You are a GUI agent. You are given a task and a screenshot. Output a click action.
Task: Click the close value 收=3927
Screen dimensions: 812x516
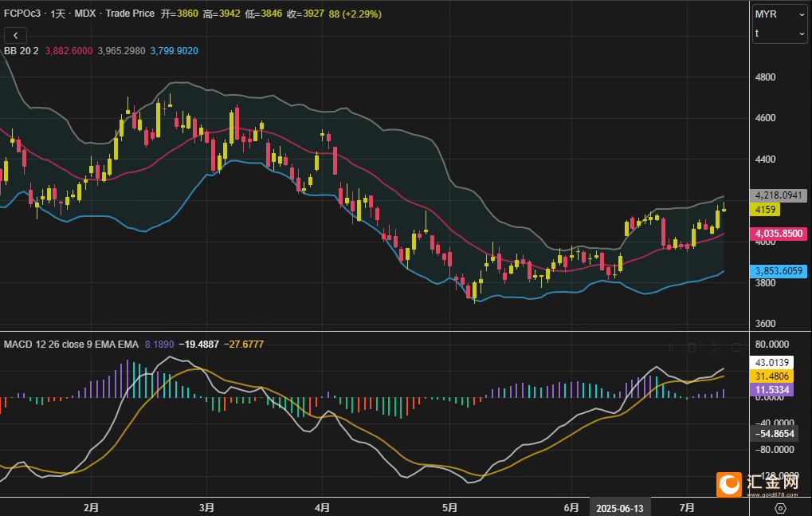(305, 14)
